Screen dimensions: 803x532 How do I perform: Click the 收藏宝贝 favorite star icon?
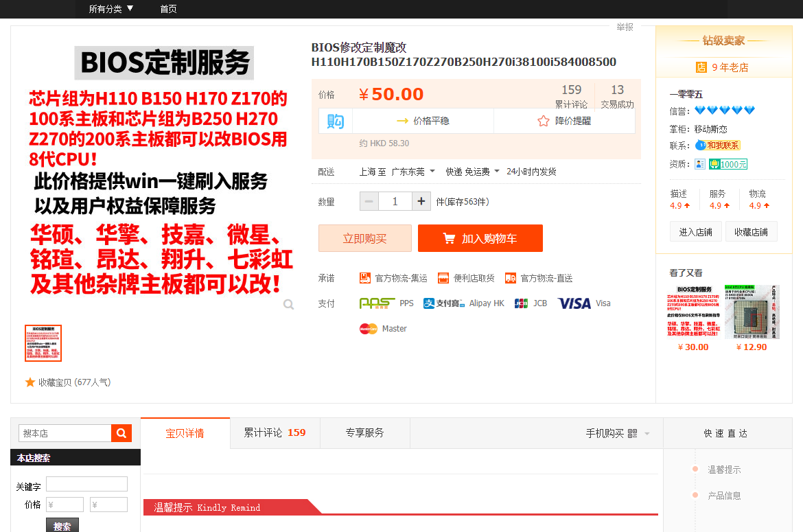tap(30, 382)
